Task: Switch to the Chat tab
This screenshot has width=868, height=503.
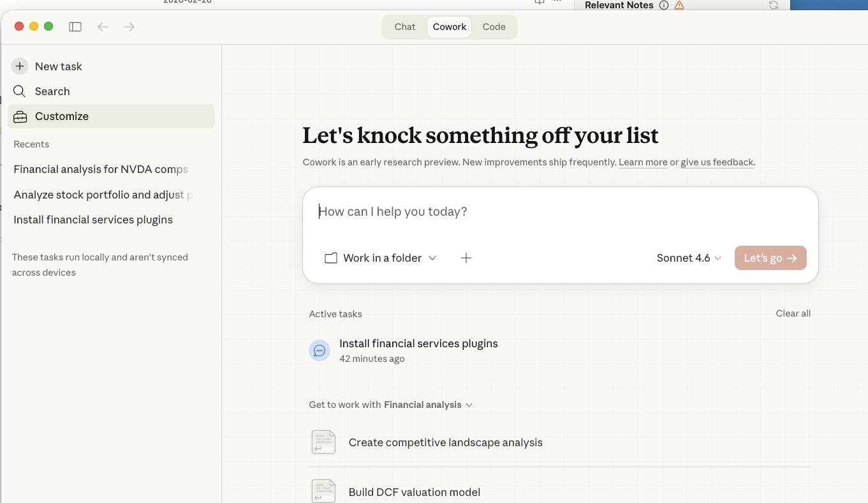Action: [x=405, y=27]
